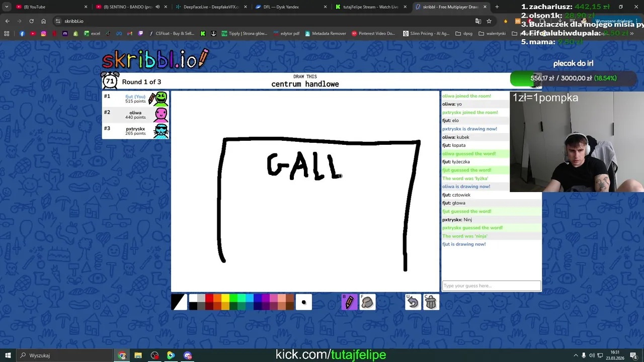Image resolution: width=644 pixels, height=362 pixels.
Task: Open the Twitch bookmark icon
Action: [140, 34]
